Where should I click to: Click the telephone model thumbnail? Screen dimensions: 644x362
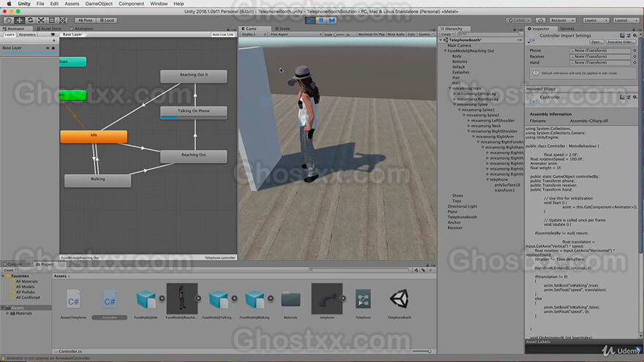(327, 298)
